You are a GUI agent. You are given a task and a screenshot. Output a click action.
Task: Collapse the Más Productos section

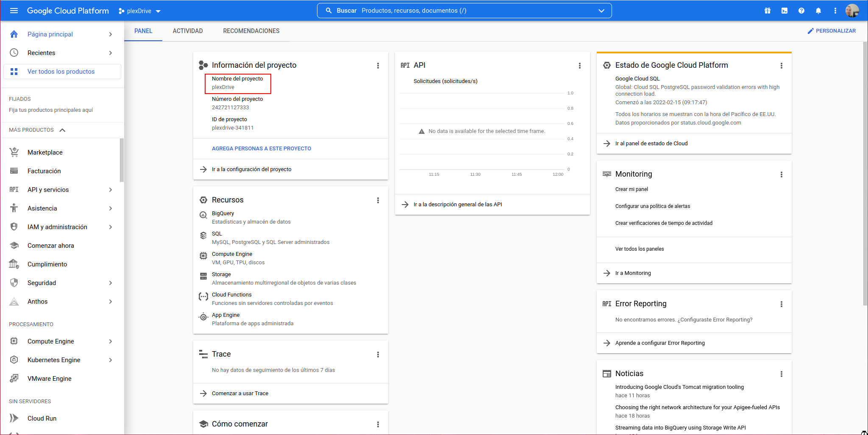62,130
